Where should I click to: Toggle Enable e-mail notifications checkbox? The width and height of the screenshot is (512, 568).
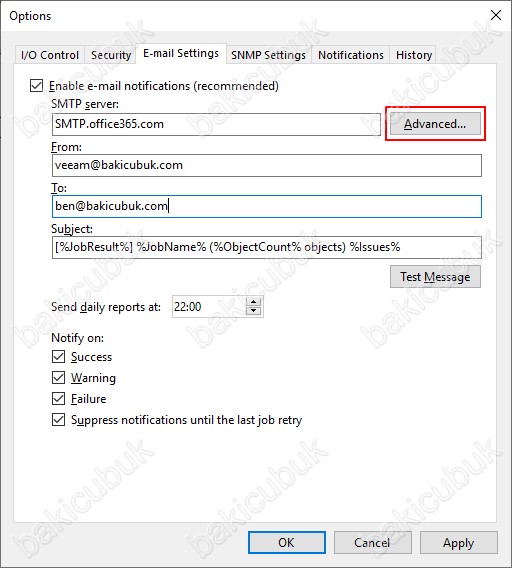click(x=37, y=86)
